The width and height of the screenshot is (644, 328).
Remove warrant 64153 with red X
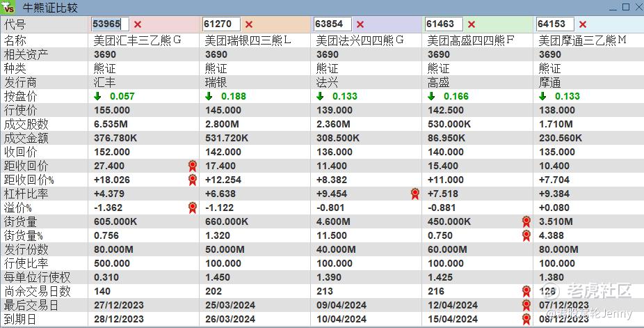583,24
